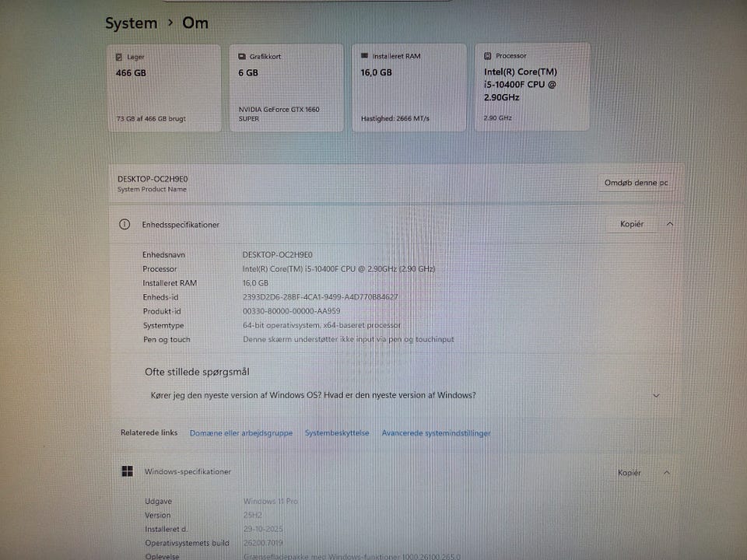747x560 pixels.
Task: Click the Enhedsspecifikationer info icon
Action: pos(124,224)
